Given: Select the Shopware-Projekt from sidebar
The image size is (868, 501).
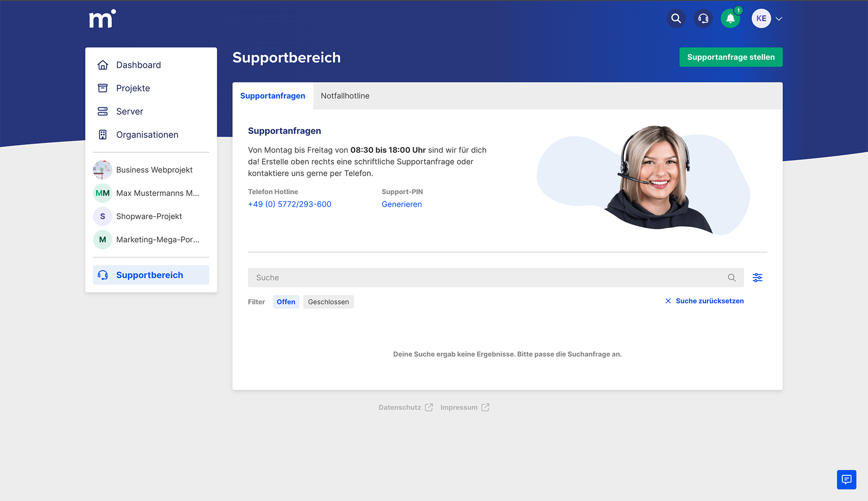Looking at the screenshot, I should (x=148, y=216).
